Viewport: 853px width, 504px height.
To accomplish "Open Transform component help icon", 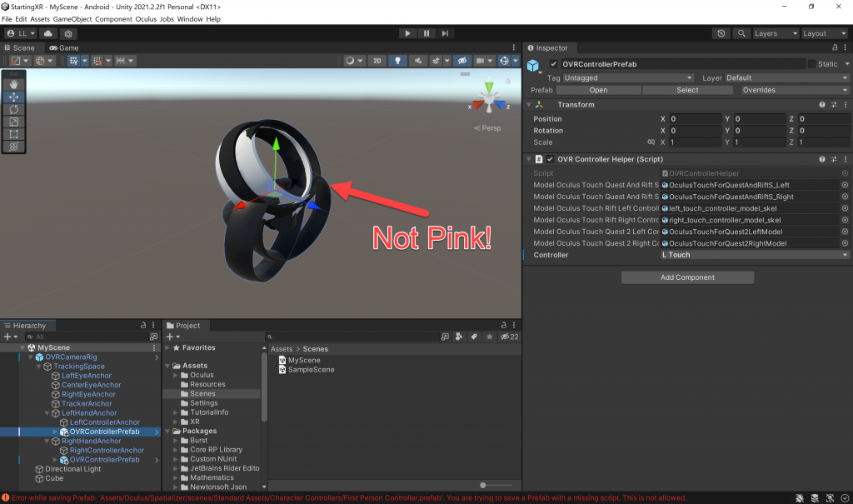I will click(x=822, y=104).
